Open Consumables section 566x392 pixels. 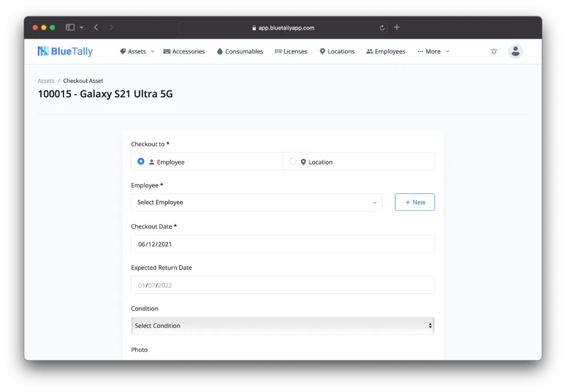pos(240,51)
